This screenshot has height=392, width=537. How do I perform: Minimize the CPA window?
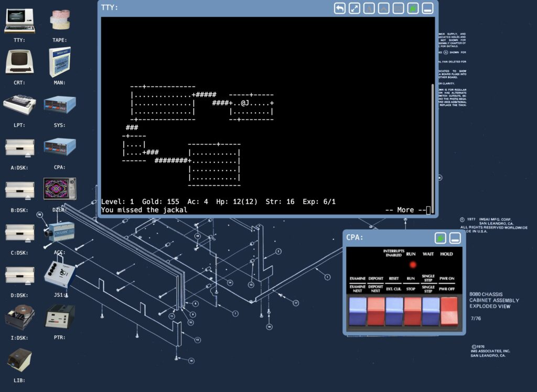(x=455, y=238)
